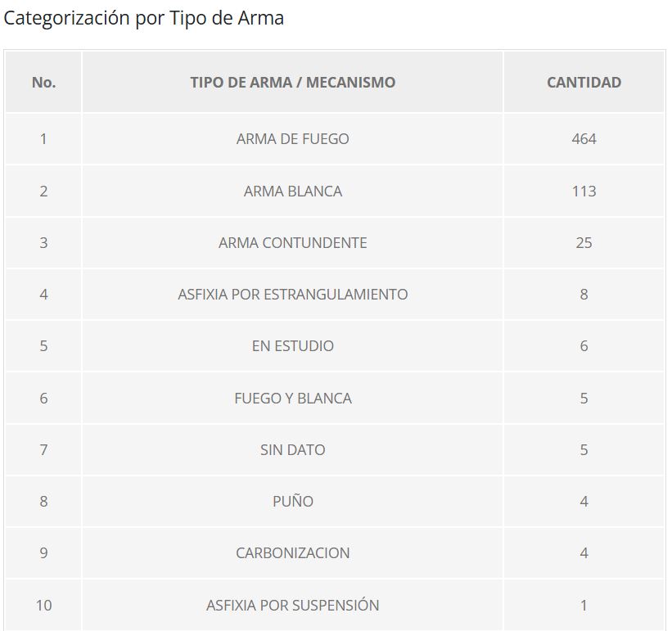The width and height of the screenshot is (672, 631).
Task: Click the 'Categorización por Tipo de Arma' heading
Action: (144, 18)
